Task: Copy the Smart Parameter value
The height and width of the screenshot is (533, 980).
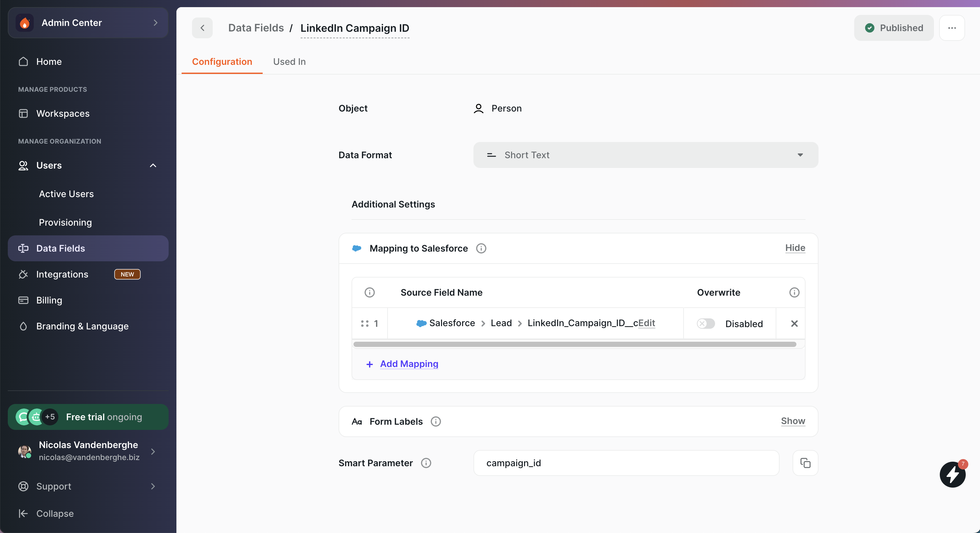Action: pos(805,463)
